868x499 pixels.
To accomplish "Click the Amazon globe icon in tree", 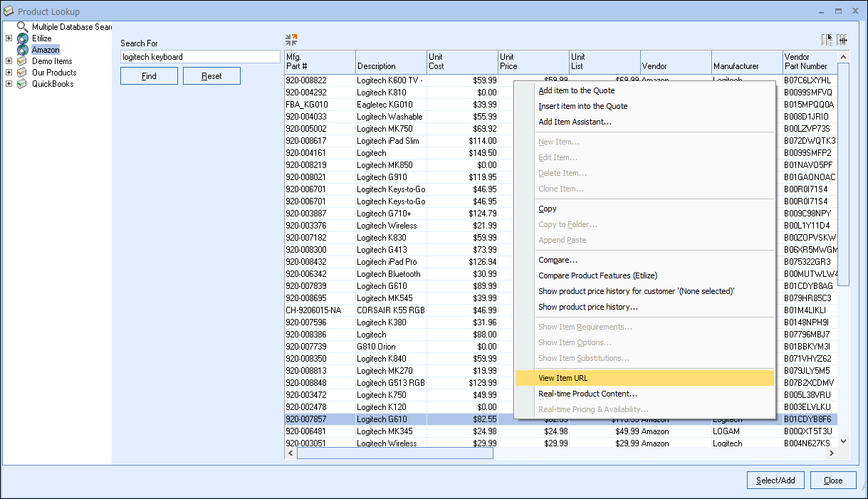I will click(23, 50).
